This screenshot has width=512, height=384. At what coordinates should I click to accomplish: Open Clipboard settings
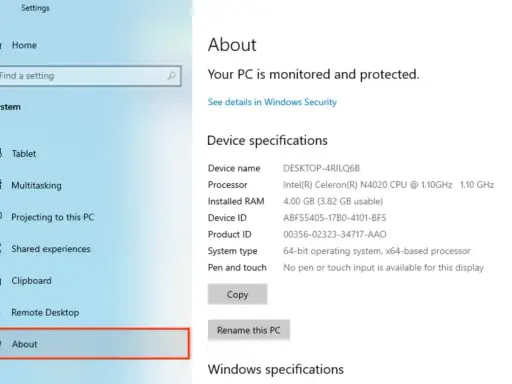[31, 281]
